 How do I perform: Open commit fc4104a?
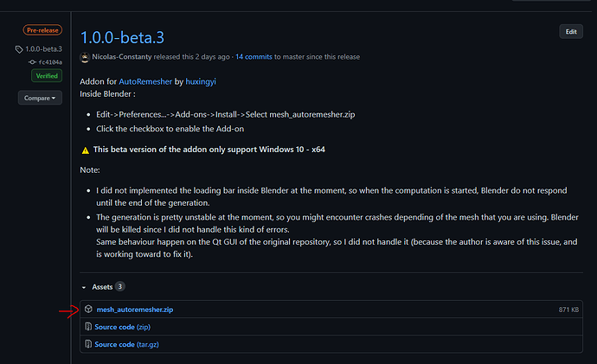(x=50, y=62)
